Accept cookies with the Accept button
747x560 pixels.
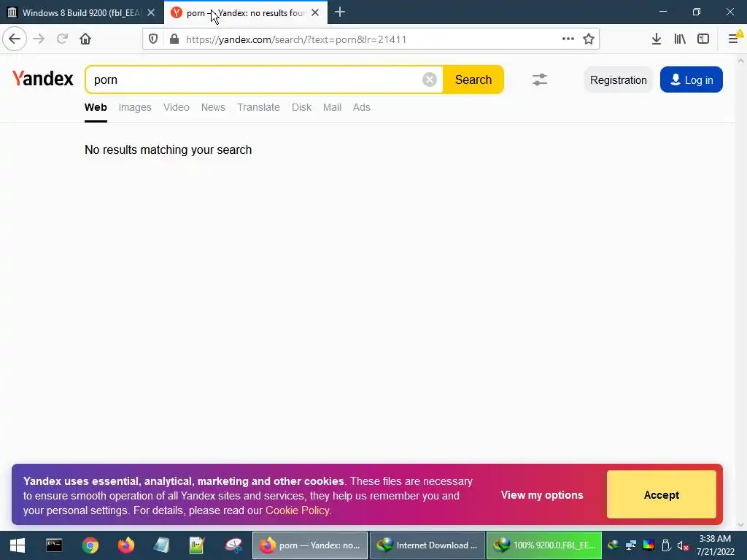click(661, 495)
